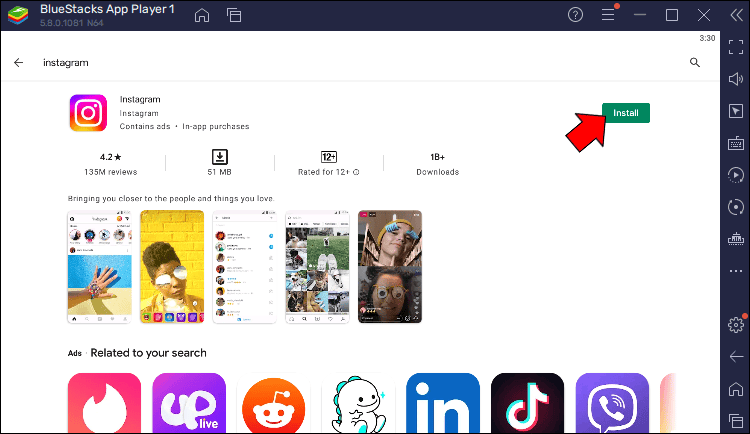The image size is (750, 434).
Task: Click the instagram search text field
Action: 66,63
